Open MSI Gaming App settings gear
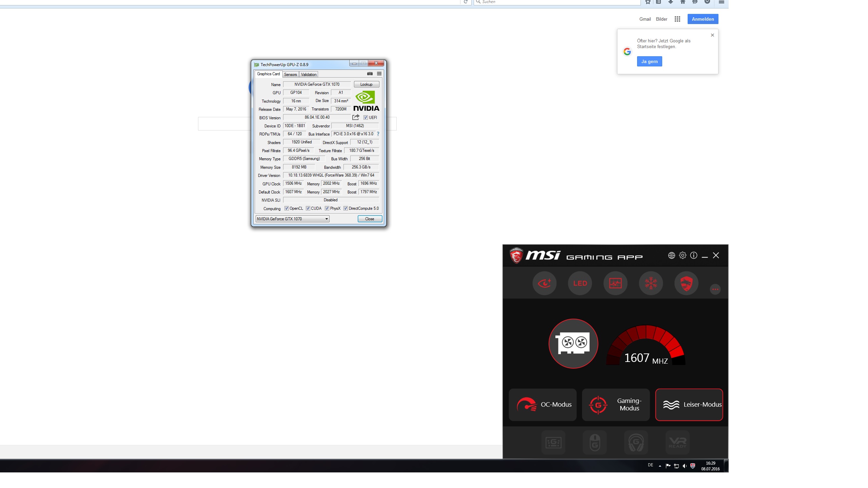This screenshot has width=868, height=488. tap(683, 256)
